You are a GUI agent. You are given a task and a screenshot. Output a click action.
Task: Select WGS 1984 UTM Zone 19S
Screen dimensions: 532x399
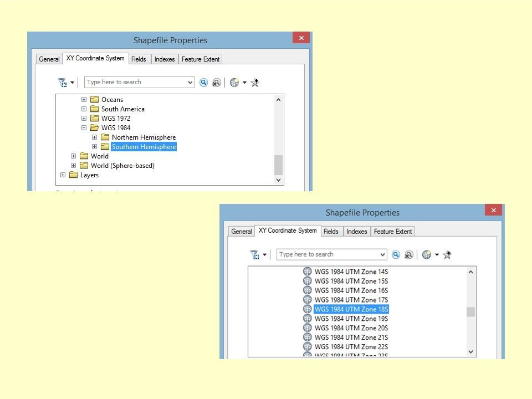(x=351, y=319)
